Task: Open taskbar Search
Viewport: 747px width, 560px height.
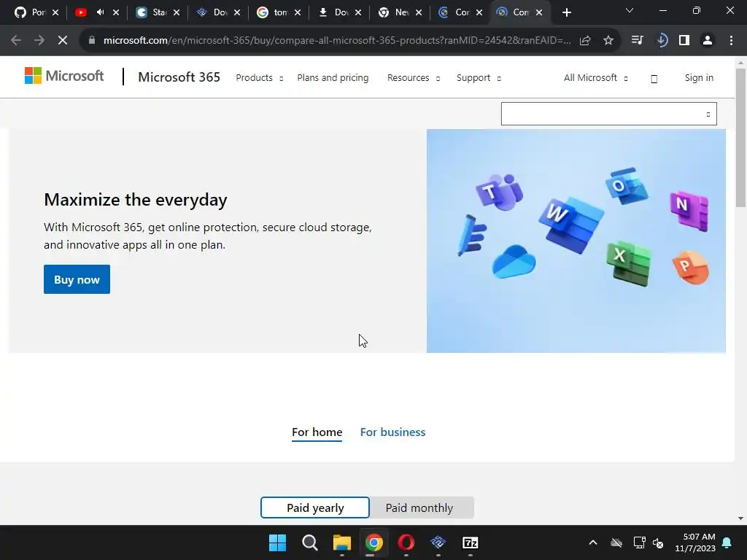Action: (x=309, y=542)
